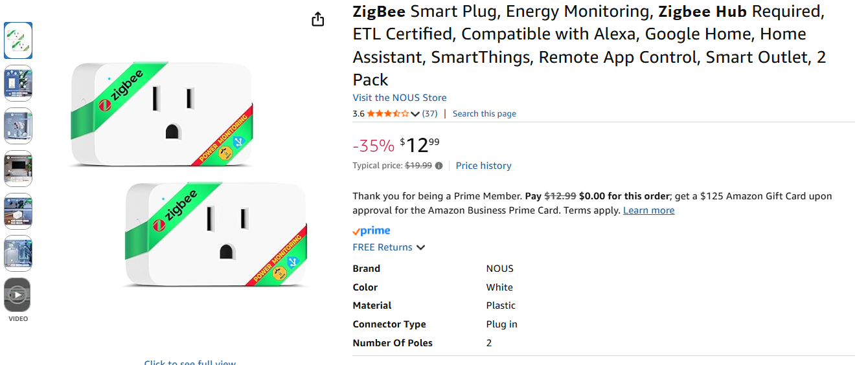The width and height of the screenshot is (868, 365).
Task: Visit the NOUS Store link
Action: click(399, 98)
